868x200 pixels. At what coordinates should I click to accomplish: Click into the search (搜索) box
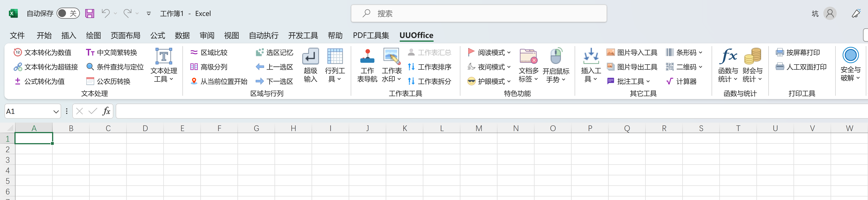pyautogui.click(x=478, y=14)
